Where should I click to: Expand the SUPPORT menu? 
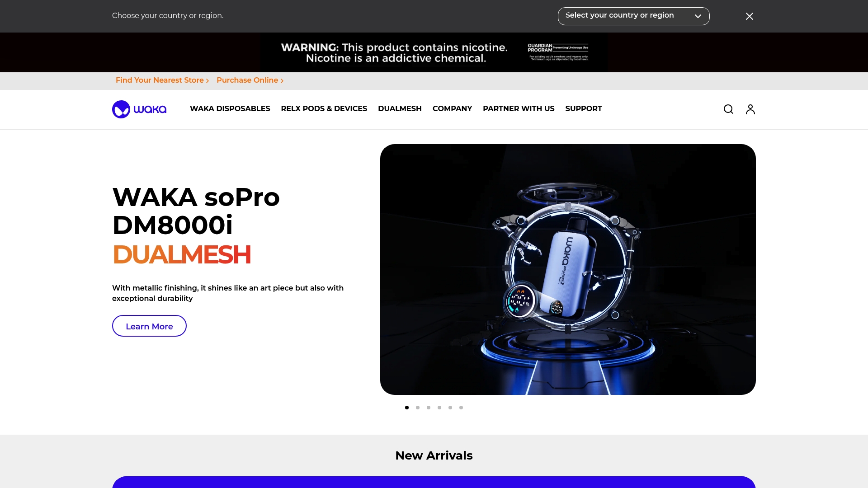[x=583, y=109]
